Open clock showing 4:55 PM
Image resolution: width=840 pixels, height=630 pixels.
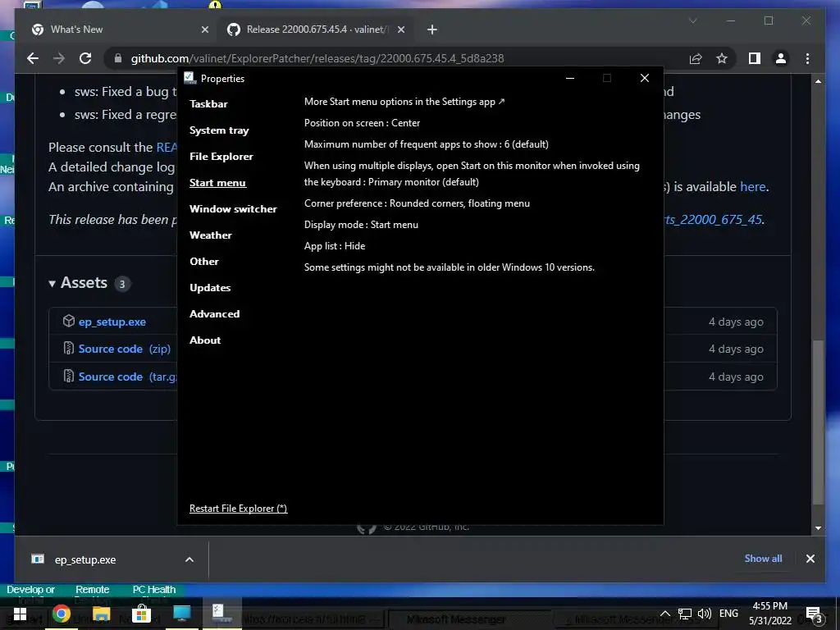pos(770,614)
